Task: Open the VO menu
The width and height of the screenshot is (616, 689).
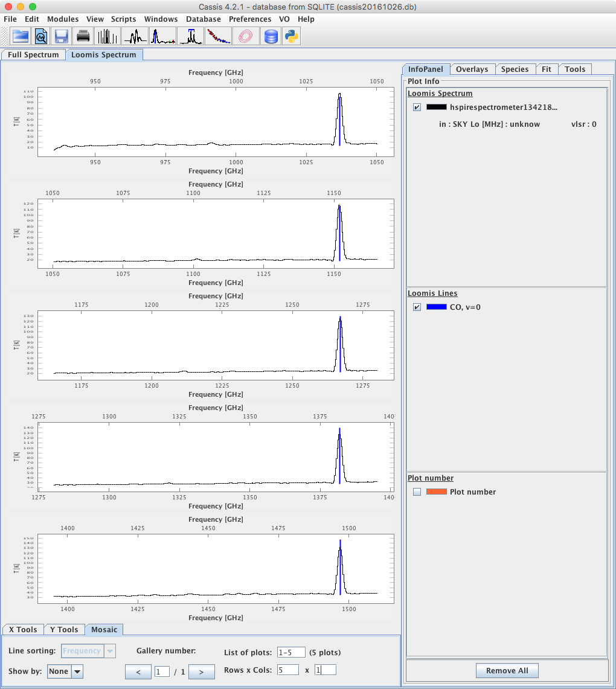Action: tap(284, 19)
